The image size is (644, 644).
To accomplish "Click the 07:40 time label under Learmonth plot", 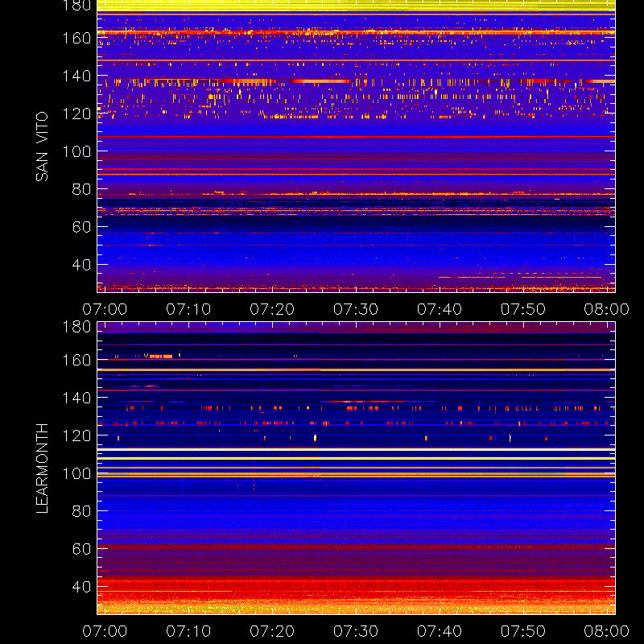I will point(440,631).
